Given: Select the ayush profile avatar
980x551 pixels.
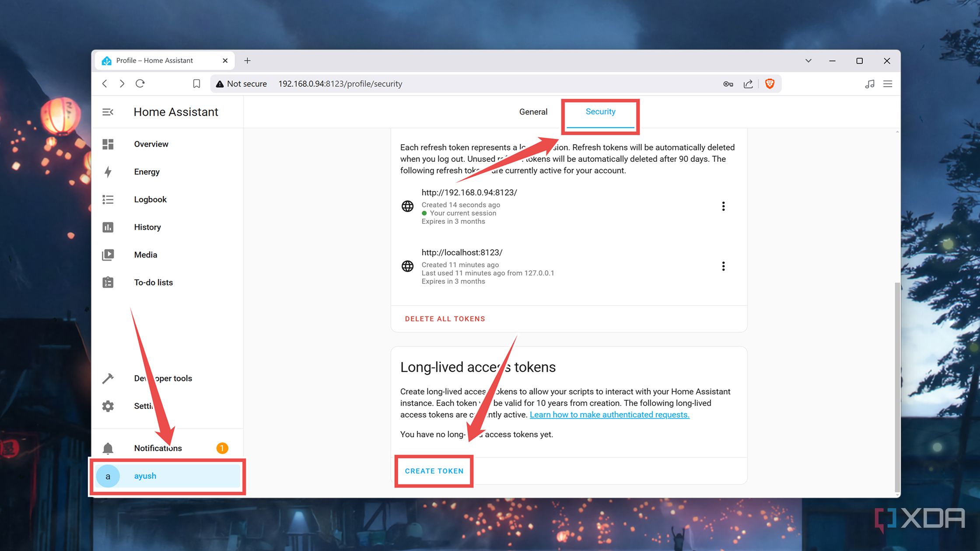Looking at the screenshot, I should [108, 476].
